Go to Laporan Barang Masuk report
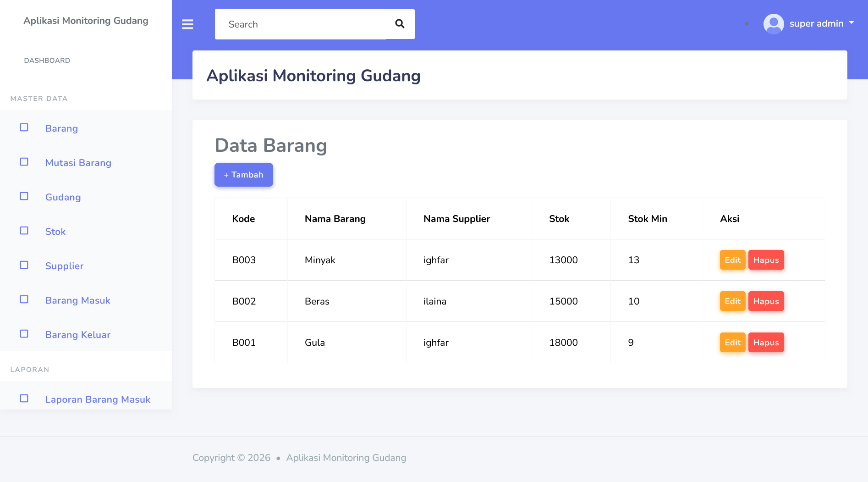Viewport: 868px width, 482px height. coord(98,399)
